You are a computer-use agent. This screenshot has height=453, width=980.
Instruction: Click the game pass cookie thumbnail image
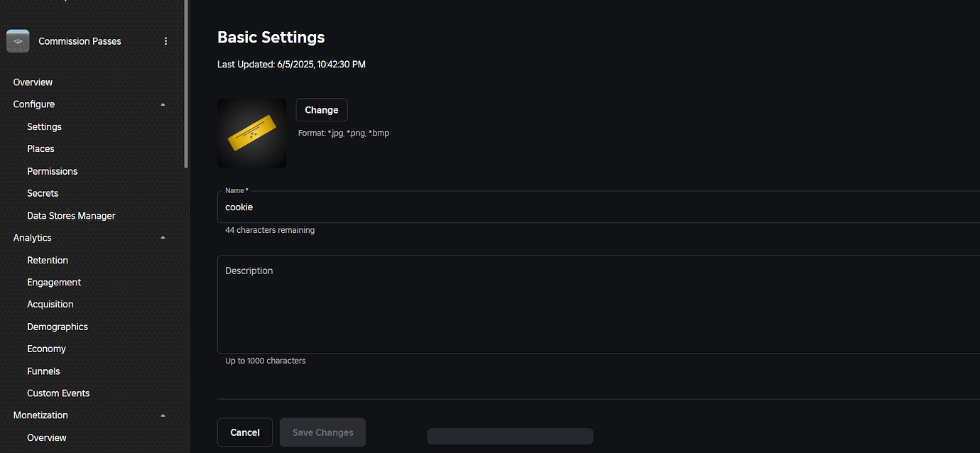pos(251,133)
